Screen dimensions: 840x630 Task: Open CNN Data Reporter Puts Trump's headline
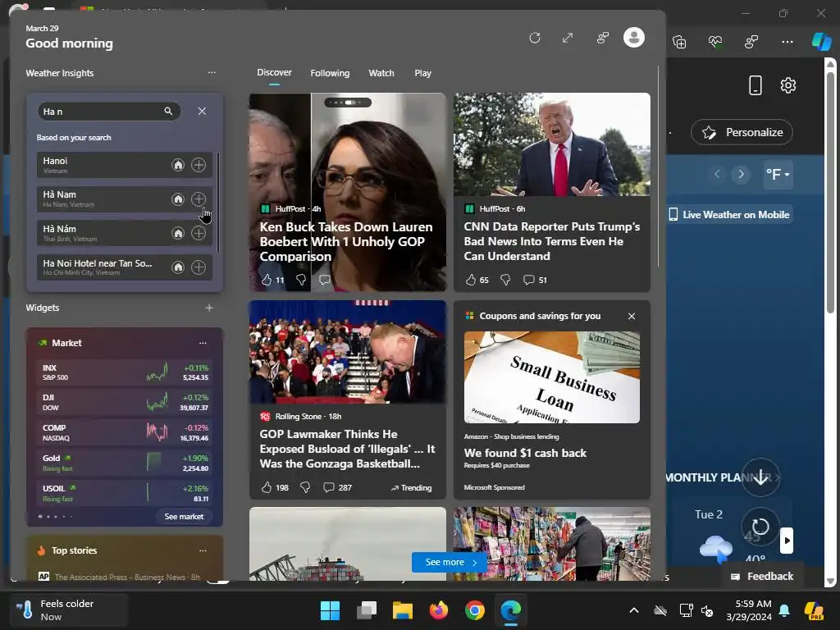coord(552,242)
